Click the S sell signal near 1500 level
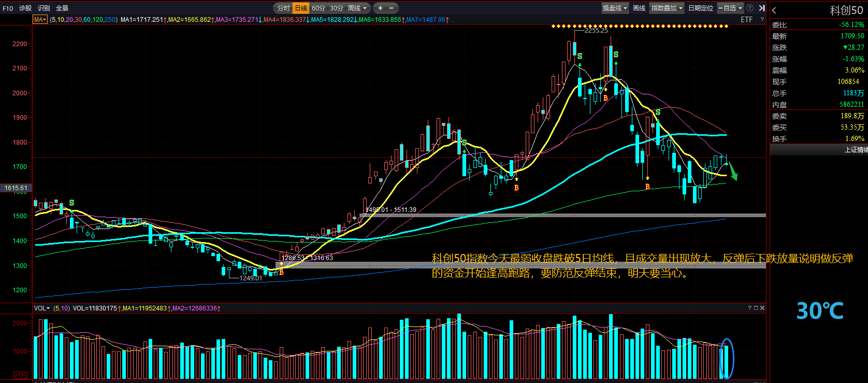 71,203
